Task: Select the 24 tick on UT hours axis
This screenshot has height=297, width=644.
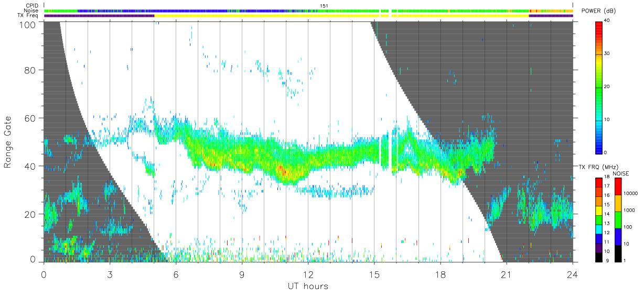Action: 573,273
